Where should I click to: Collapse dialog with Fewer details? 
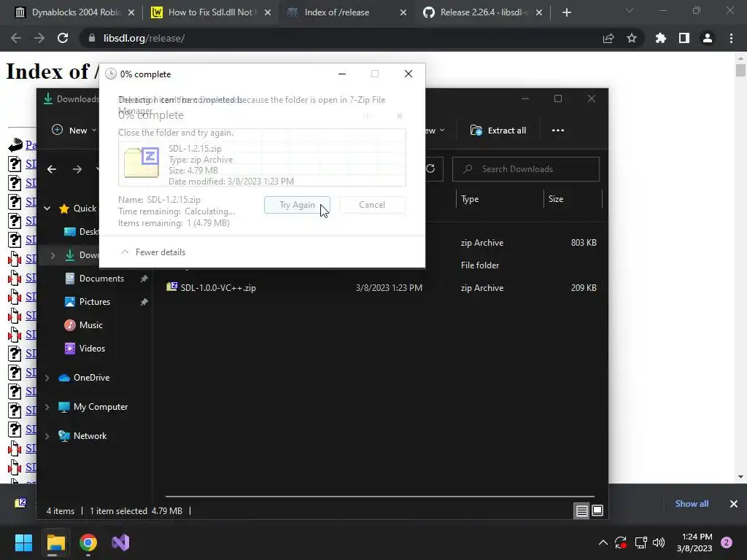pos(153,252)
